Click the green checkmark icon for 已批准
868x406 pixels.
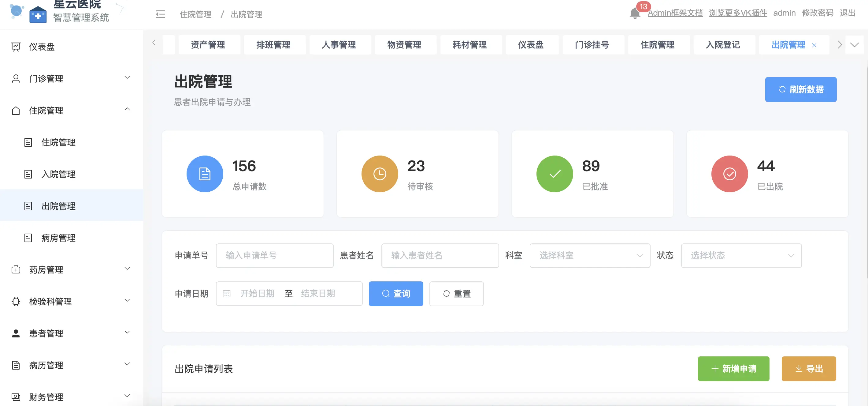tap(554, 174)
